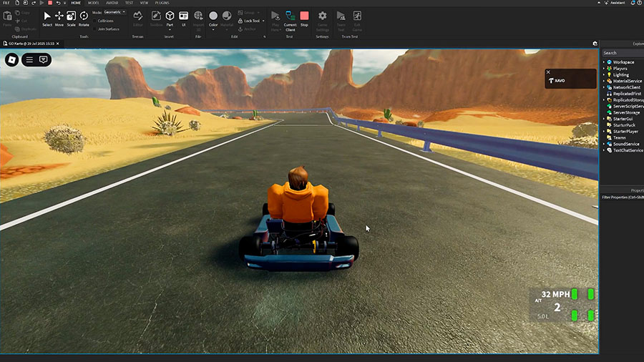Image resolution: width=644 pixels, height=362 pixels.
Task: Click the Play Here button
Action: pyautogui.click(x=275, y=21)
